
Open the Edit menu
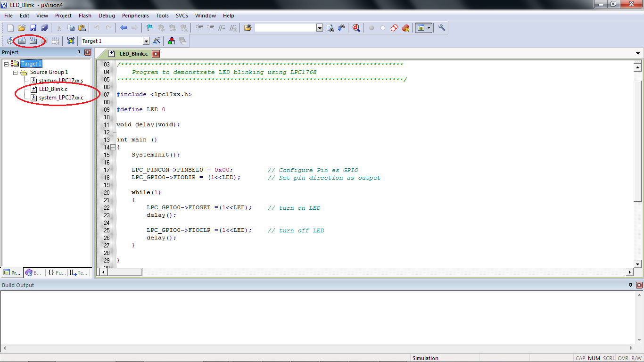tap(25, 16)
